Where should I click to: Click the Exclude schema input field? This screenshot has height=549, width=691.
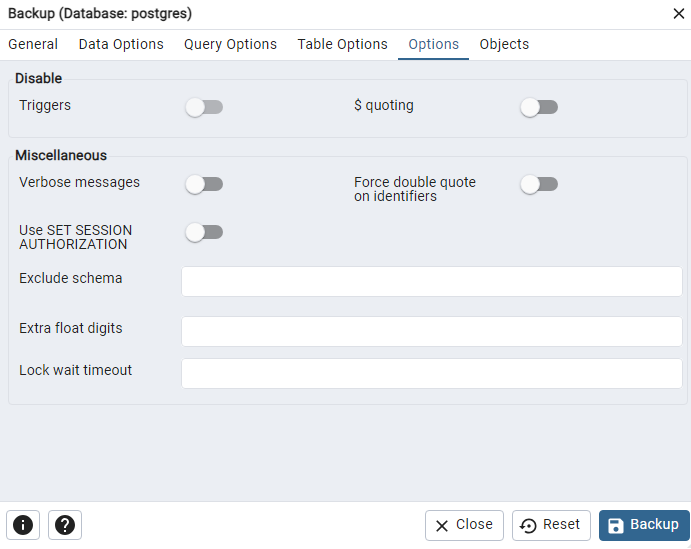tap(431, 282)
